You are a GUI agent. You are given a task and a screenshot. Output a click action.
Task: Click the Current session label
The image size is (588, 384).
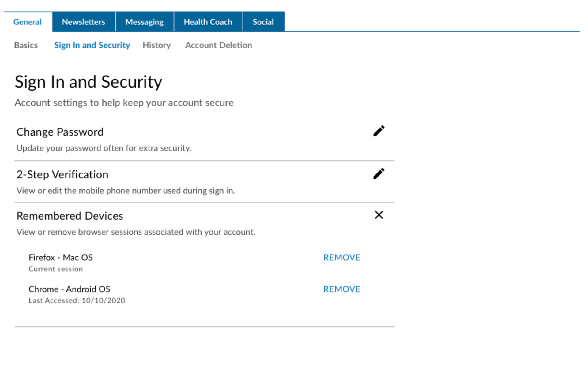[56, 269]
